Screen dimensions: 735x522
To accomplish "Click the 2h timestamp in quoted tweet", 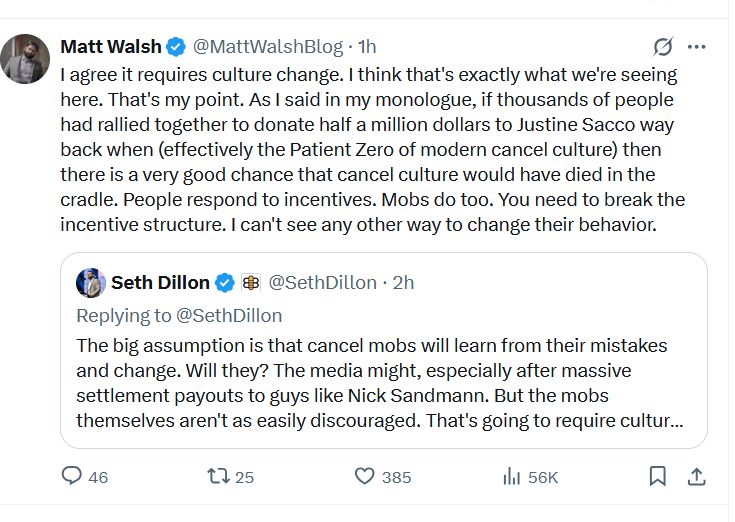I will click(403, 283).
